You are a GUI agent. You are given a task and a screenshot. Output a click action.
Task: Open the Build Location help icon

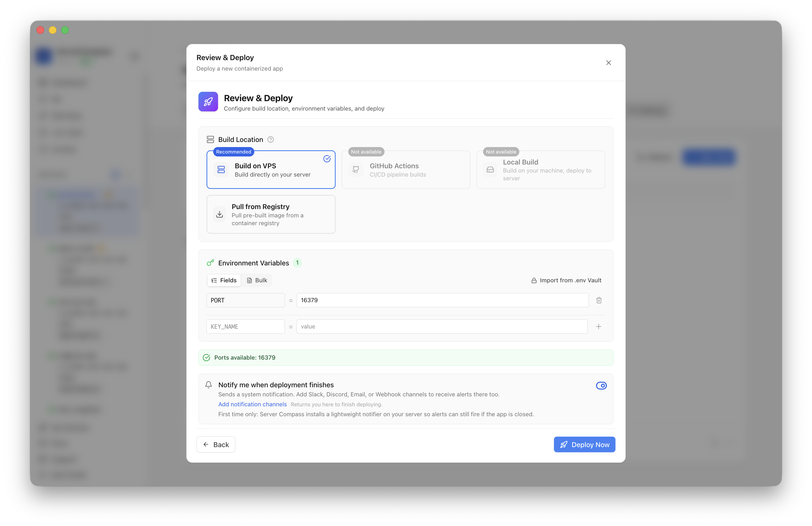[x=271, y=140]
